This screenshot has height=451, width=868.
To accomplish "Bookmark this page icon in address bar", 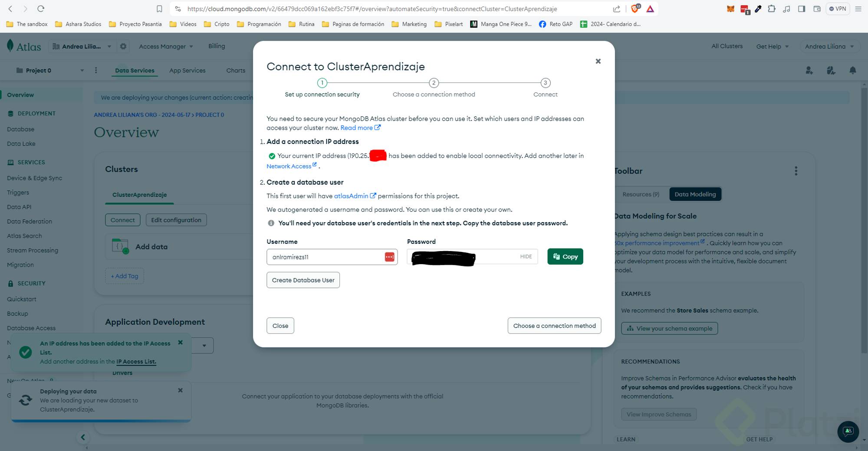I will 159,9.
